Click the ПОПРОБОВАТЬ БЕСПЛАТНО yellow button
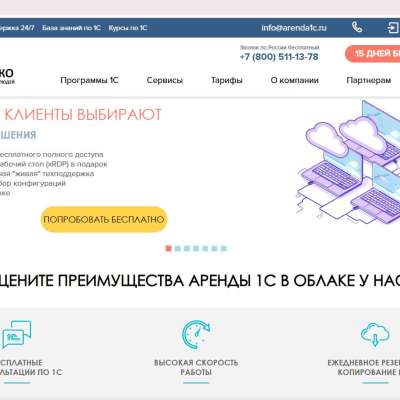 click(104, 219)
